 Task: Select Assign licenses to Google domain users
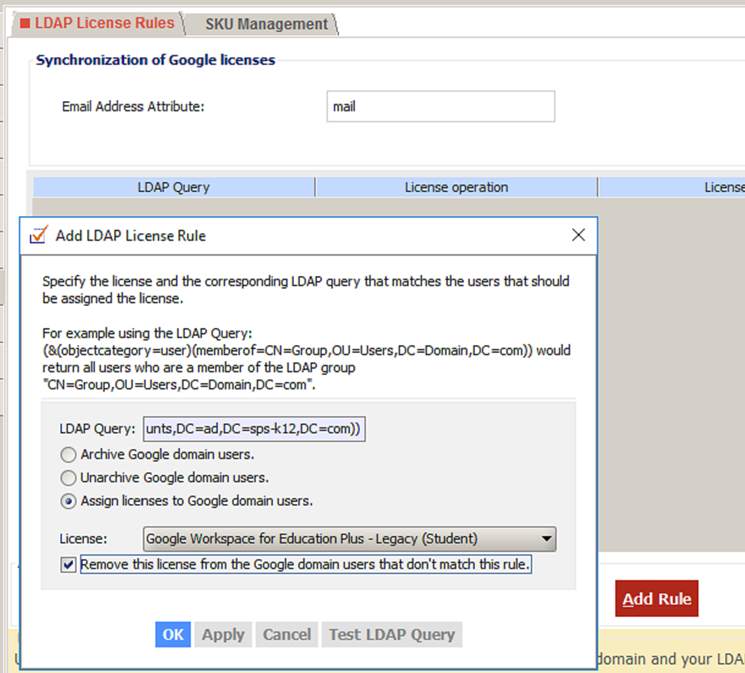coord(69,500)
